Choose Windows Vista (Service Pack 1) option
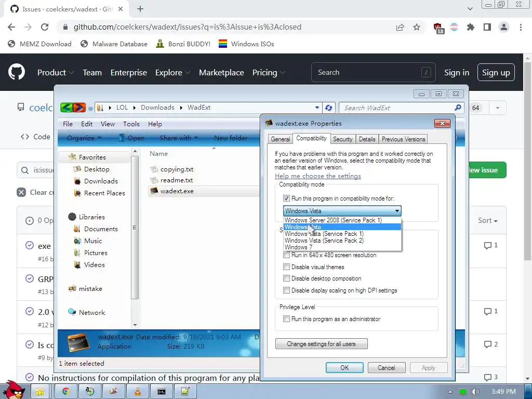 tap(342, 234)
